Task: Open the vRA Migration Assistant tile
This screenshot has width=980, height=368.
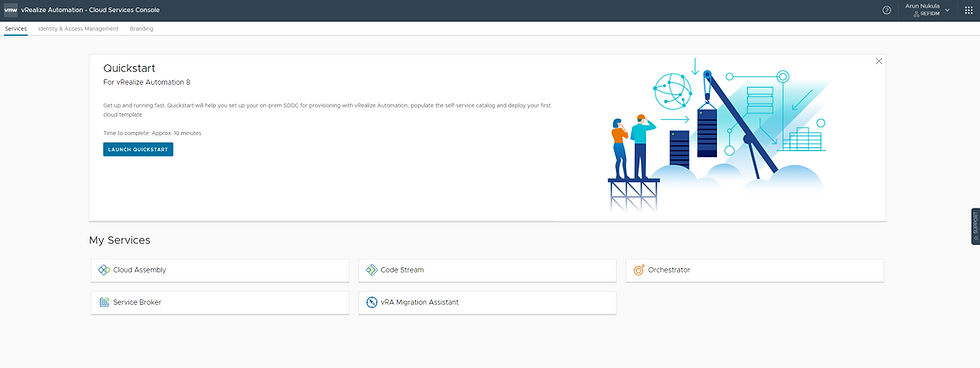Action: 488,302
